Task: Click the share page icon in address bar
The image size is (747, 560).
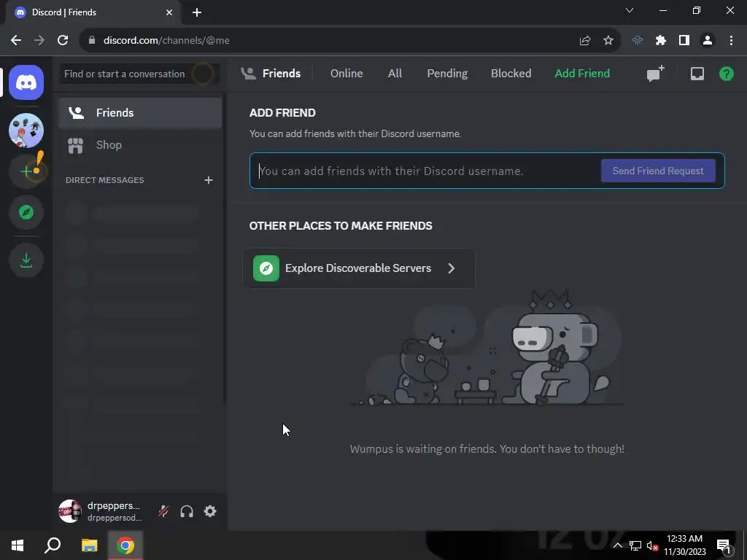Action: point(584,41)
